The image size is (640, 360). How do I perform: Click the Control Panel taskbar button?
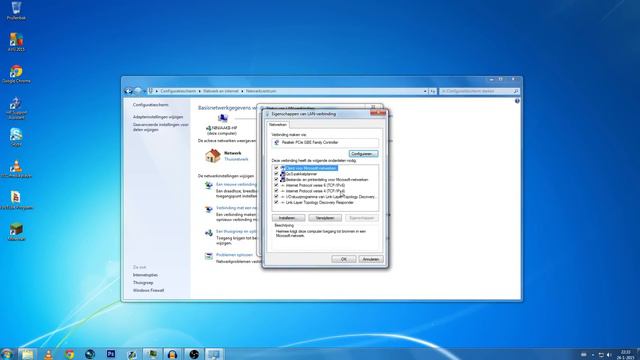214,354
